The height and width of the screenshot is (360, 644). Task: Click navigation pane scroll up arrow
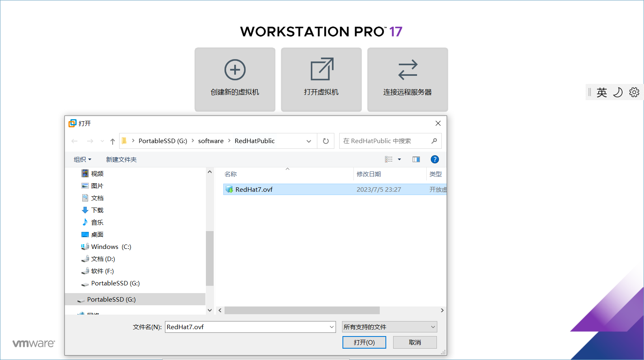tap(210, 172)
